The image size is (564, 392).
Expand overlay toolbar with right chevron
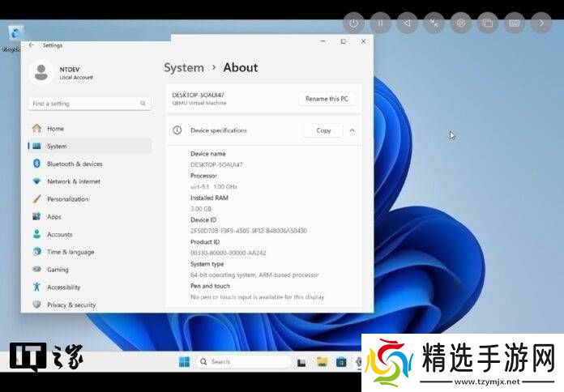pyautogui.click(x=540, y=23)
